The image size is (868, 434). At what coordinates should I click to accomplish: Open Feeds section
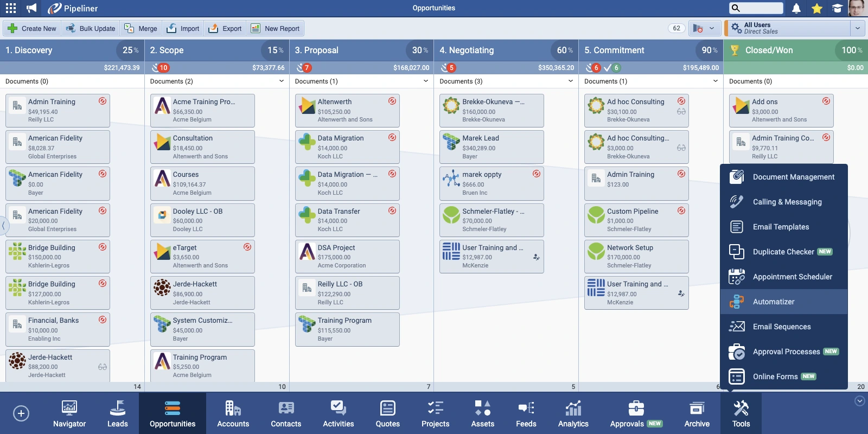pyautogui.click(x=526, y=413)
